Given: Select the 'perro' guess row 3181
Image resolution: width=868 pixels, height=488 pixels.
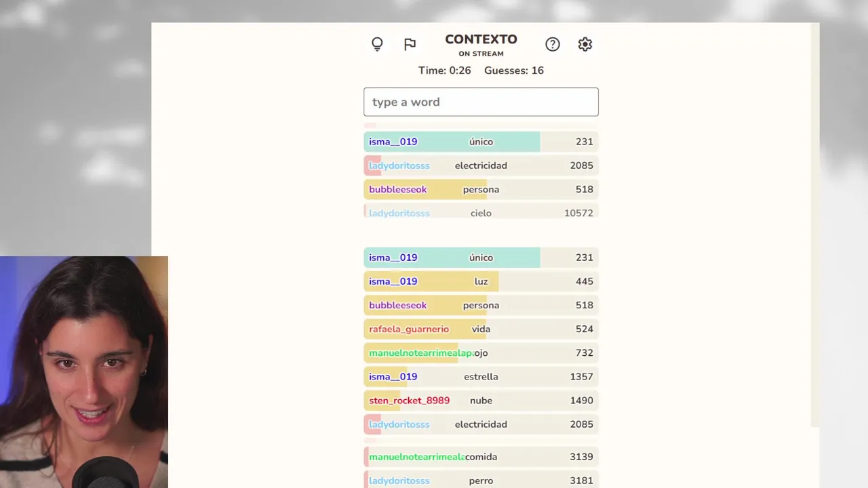Looking at the screenshot, I should click(481, 480).
